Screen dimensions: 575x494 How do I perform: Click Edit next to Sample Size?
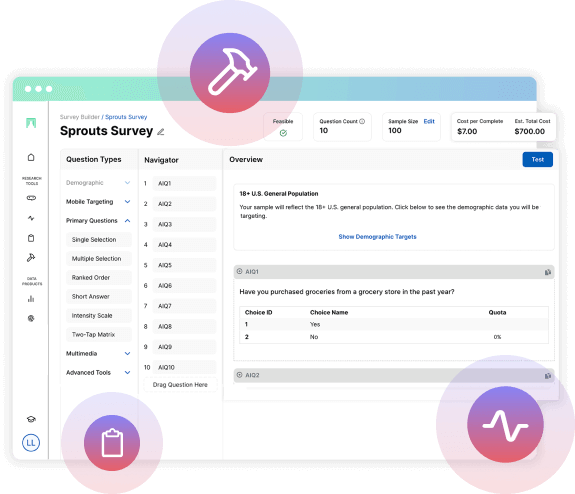tap(429, 121)
